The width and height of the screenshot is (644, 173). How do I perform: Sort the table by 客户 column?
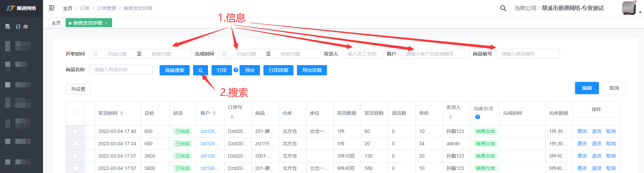tap(214, 113)
